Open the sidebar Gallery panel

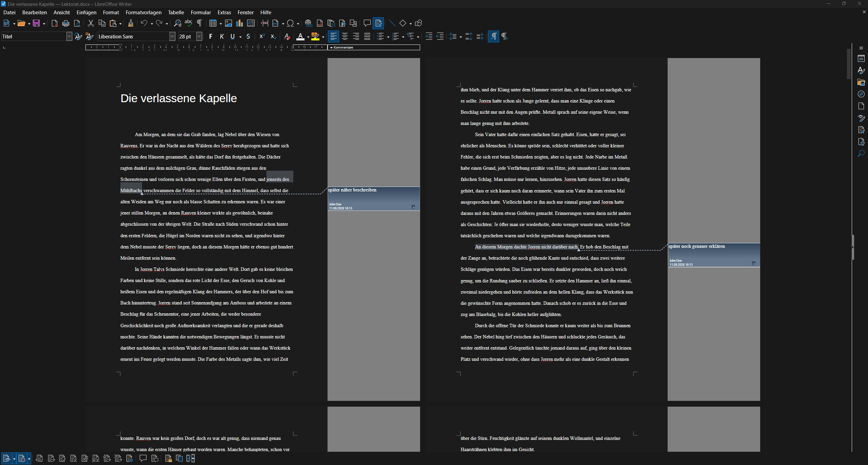pos(861,82)
